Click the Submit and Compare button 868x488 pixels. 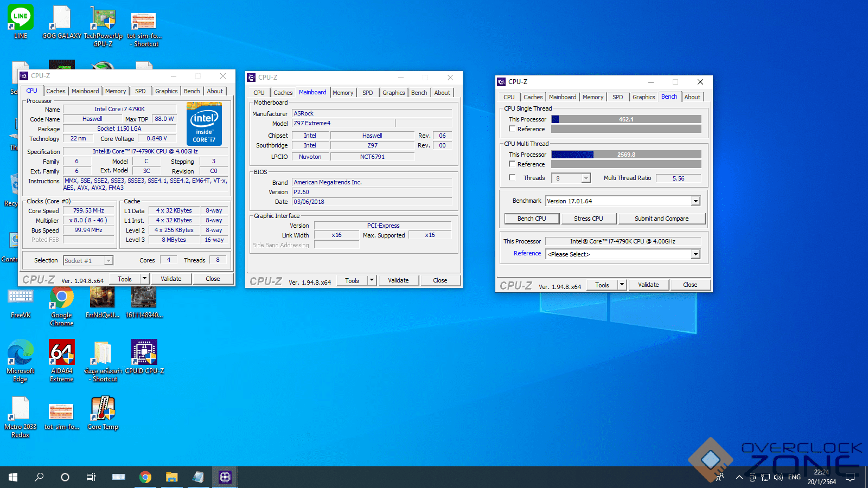coord(661,219)
